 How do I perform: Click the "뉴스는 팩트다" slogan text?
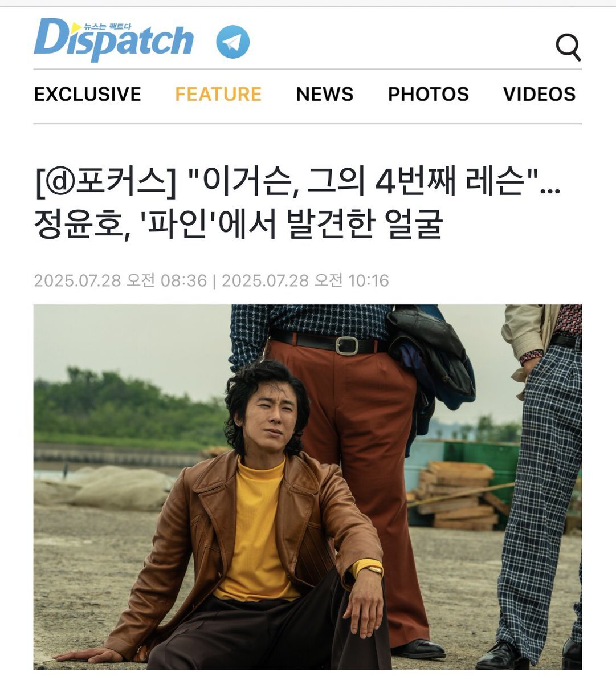(x=107, y=27)
